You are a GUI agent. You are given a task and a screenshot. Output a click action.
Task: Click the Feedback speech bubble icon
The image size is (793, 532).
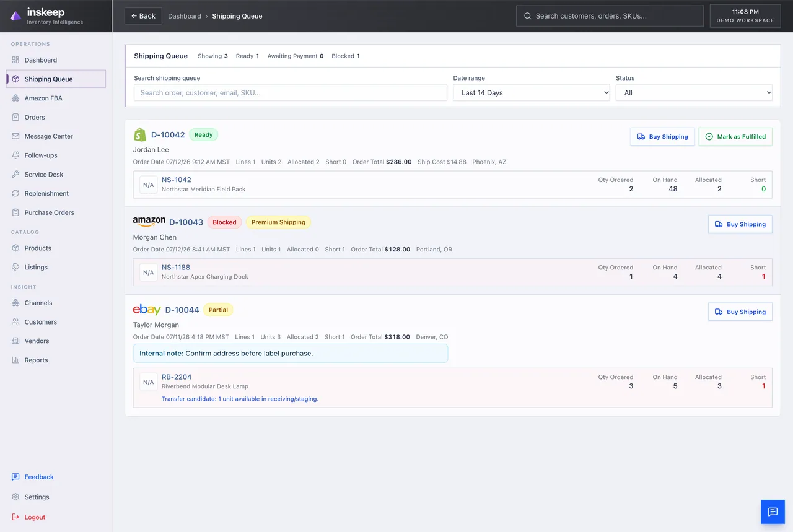[15, 477]
